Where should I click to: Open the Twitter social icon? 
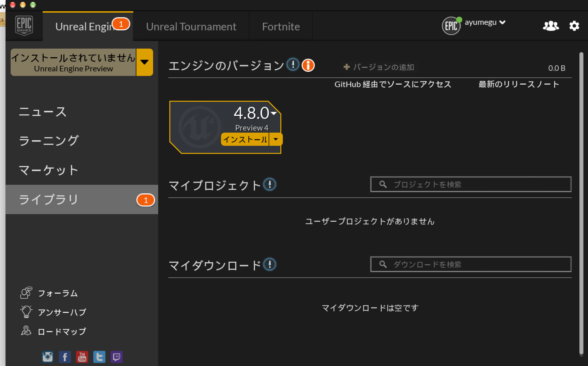pos(99,357)
